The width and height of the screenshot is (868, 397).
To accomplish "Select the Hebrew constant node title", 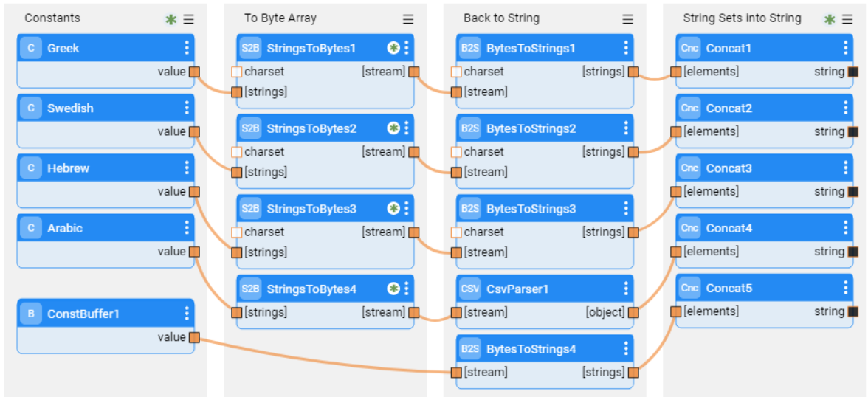I will pos(68,168).
